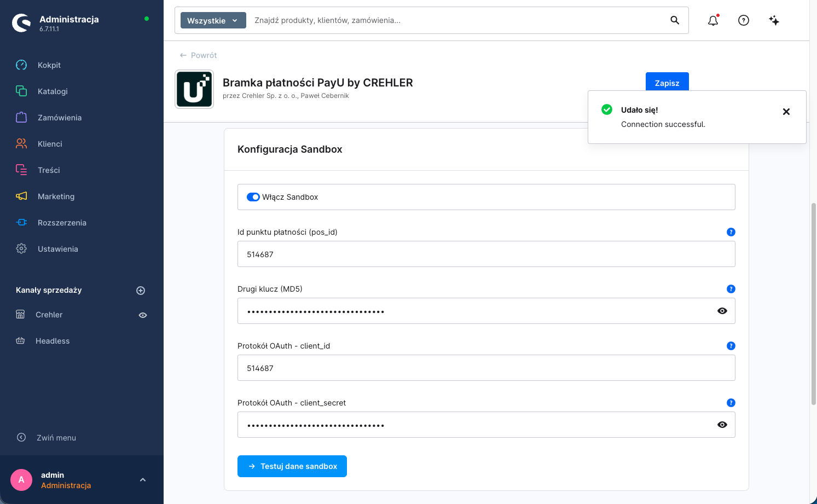Reveal the Drugi klucz (MD5) value
Viewport: 817px width, 504px height.
tap(722, 311)
